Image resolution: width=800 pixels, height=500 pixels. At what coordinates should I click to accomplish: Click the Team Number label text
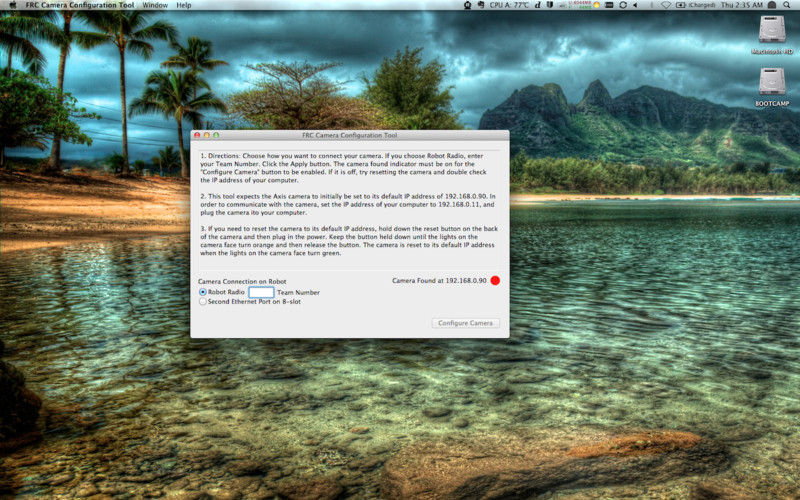[x=298, y=292]
